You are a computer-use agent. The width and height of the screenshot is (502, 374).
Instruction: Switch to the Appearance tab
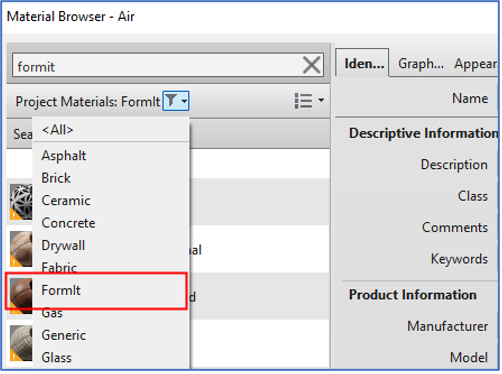click(x=475, y=63)
